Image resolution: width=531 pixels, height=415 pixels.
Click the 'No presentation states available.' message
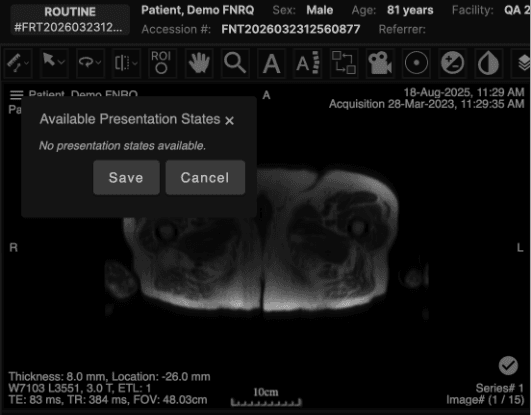point(122,146)
